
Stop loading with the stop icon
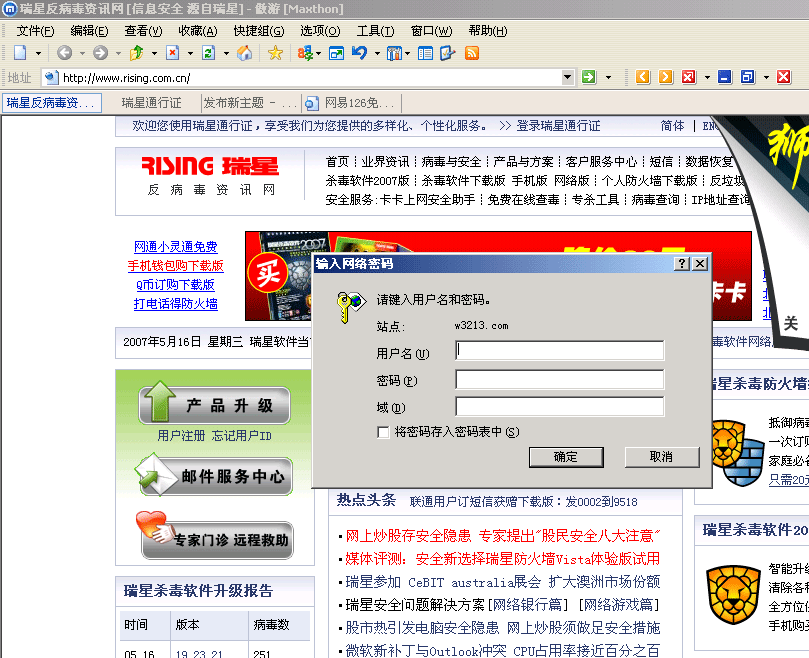(173, 53)
